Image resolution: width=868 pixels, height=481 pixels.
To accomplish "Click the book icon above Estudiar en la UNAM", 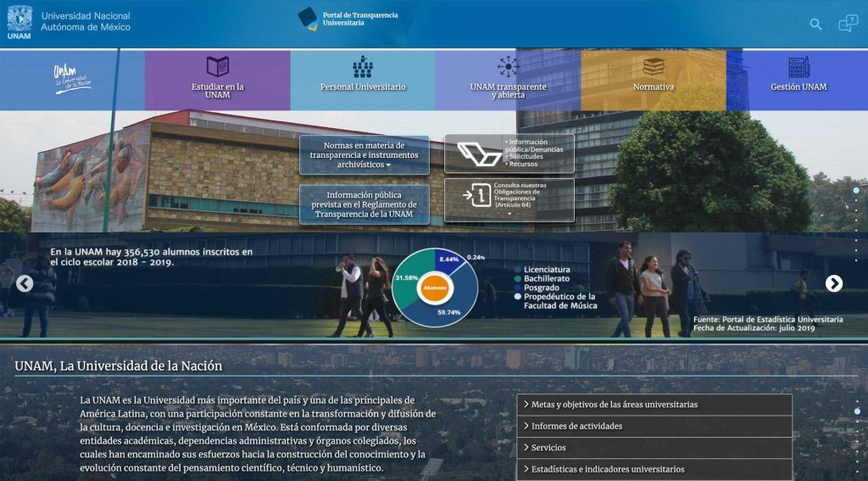I will point(218,66).
